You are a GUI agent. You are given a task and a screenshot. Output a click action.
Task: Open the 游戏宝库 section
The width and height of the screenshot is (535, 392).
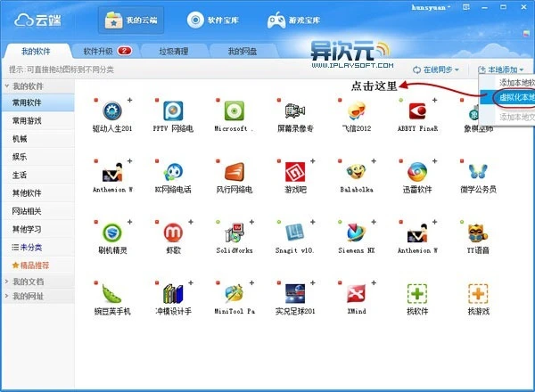(293, 20)
